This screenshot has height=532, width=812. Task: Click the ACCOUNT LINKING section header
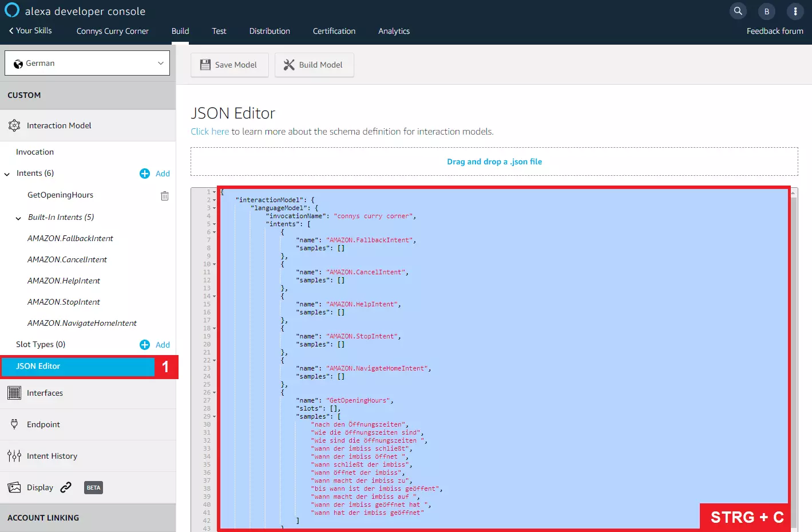coord(88,518)
